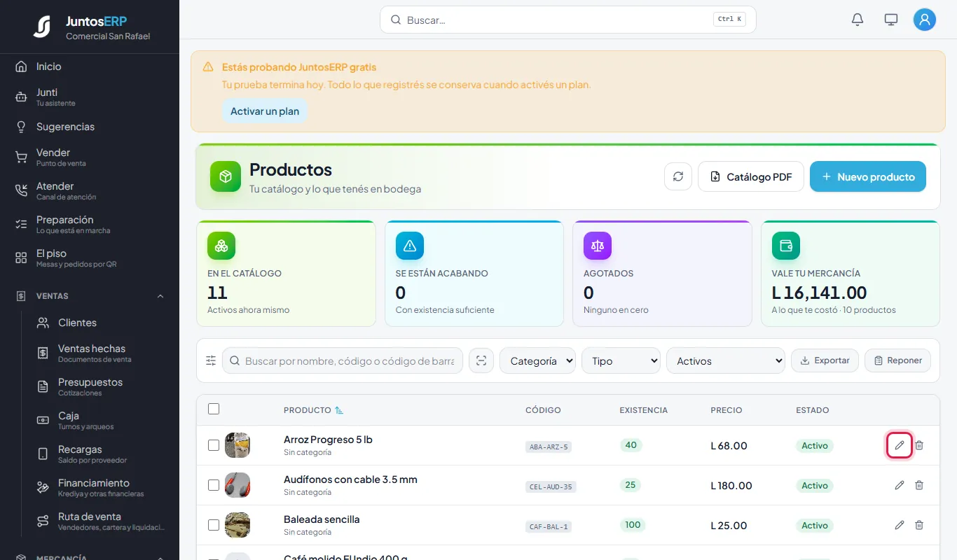Open the notifications bell icon
This screenshot has width=957, height=560.
[x=858, y=20]
